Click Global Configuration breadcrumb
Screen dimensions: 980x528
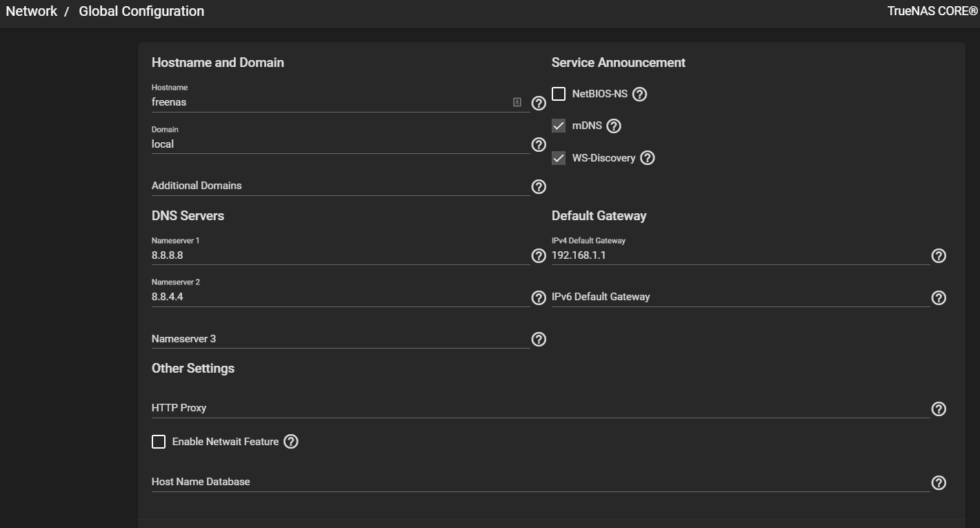pos(141,12)
